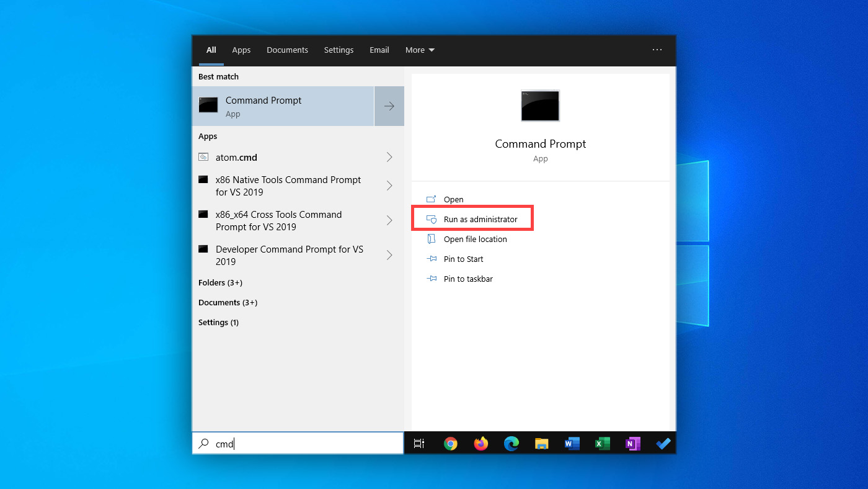Screen dimensions: 868x489
Task: Click the Task View taskbar icon
Action: [x=419, y=444]
